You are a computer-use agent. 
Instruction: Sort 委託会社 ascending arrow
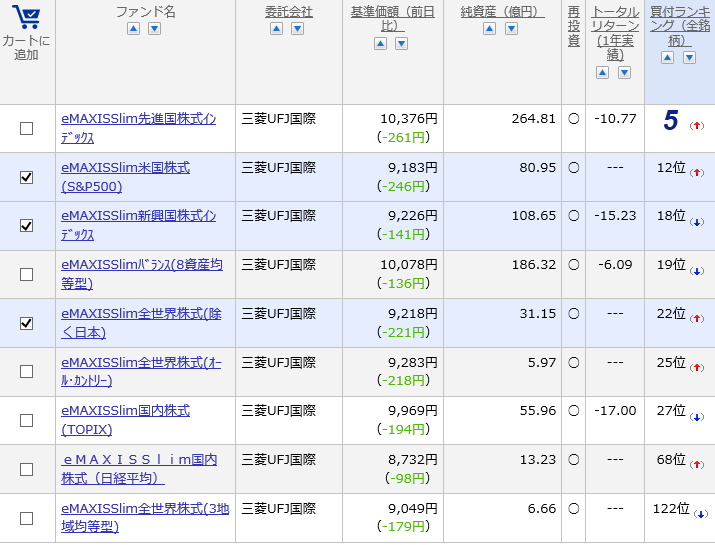click(x=276, y=29)
